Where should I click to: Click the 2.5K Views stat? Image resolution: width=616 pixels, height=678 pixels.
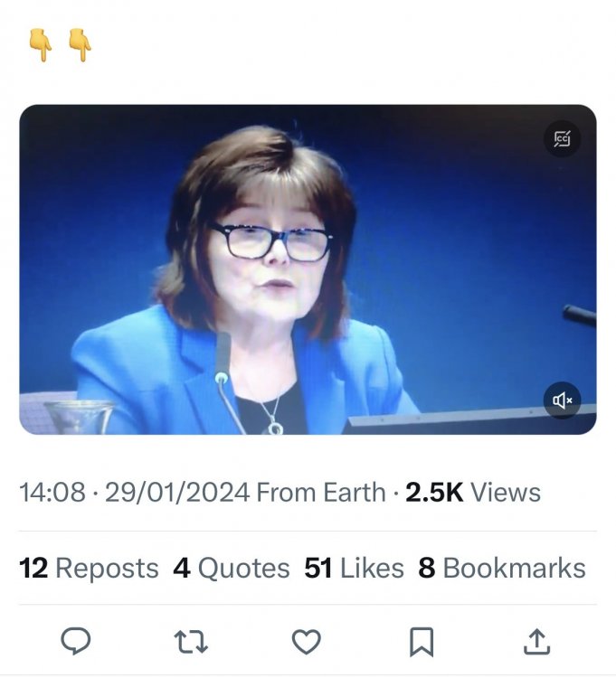point(473,493)
